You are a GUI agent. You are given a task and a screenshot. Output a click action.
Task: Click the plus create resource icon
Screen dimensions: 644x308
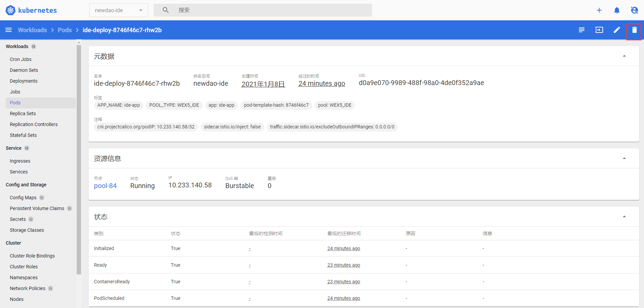[x=599, y=10]
